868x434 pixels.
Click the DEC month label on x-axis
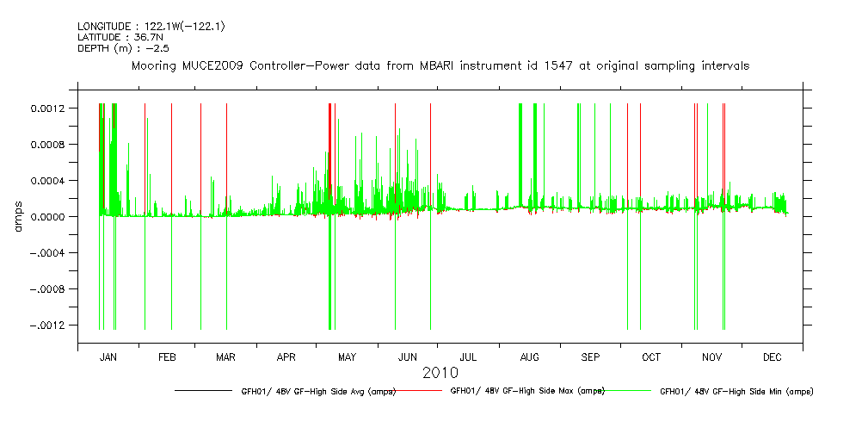coord(772,356)
